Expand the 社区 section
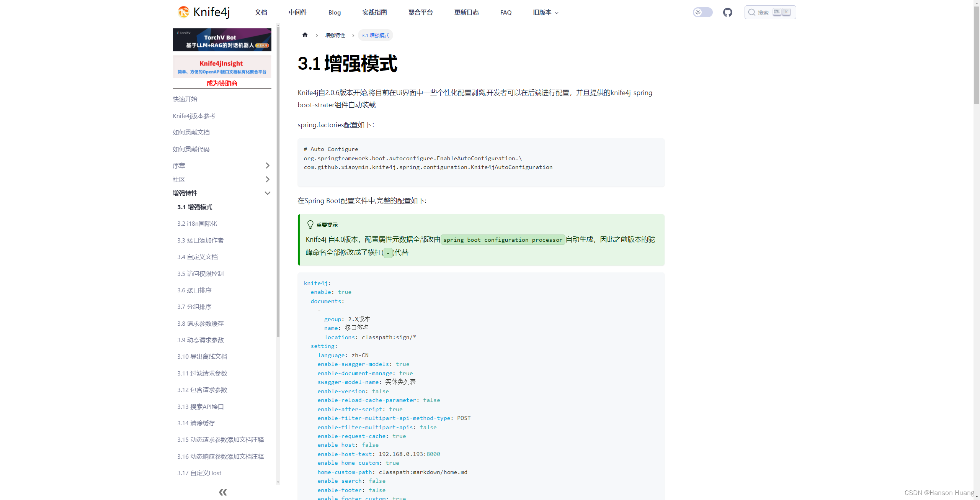 click(268, 179)
